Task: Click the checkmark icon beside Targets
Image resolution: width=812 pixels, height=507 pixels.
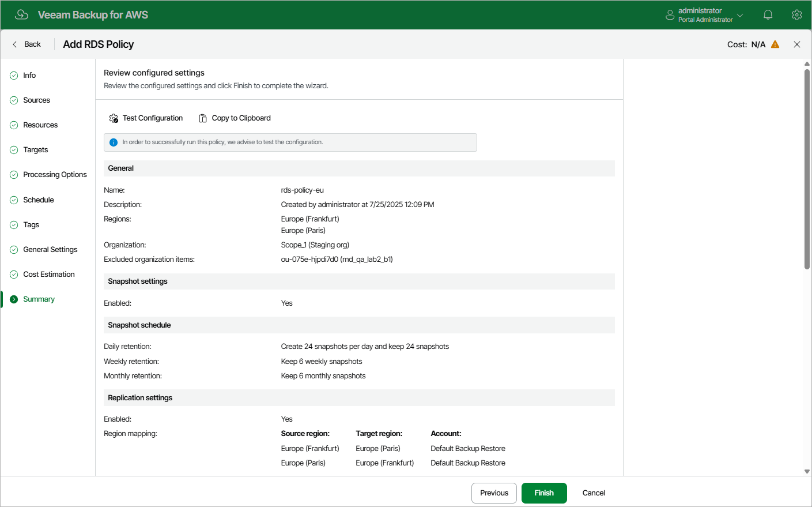Action: click(14, 150)
